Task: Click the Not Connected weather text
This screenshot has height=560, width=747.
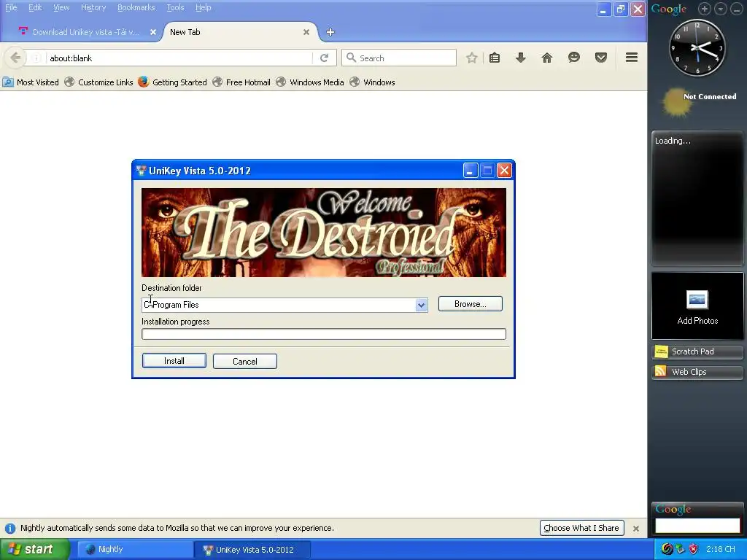Action: pos(710,97)
